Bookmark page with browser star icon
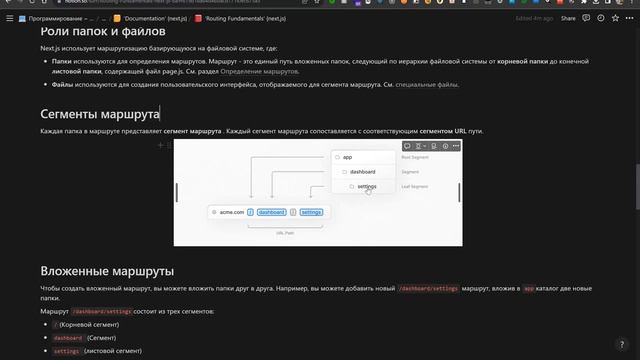 (x=317, y=2)
